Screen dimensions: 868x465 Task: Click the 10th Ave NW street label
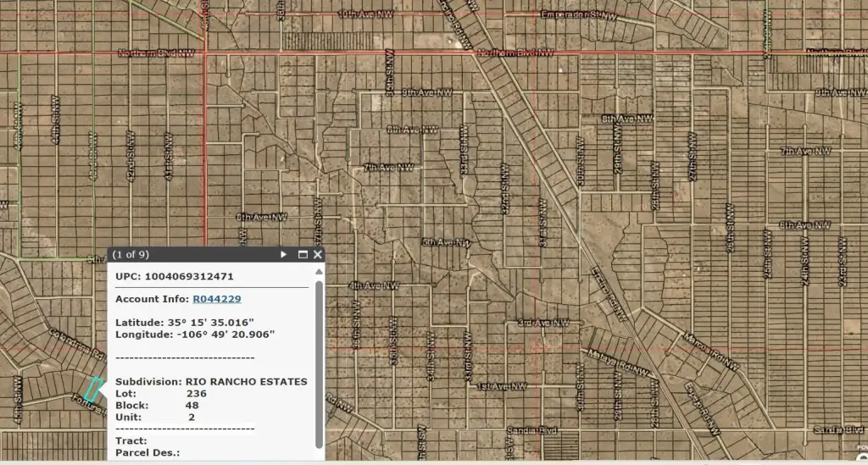tap(368, 14)
